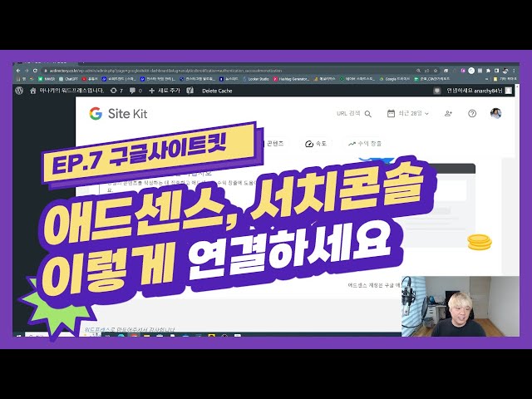The image size is (532, 399).
Task: Open the Site Kit user avatar menu
Action: tap(495, 113)
